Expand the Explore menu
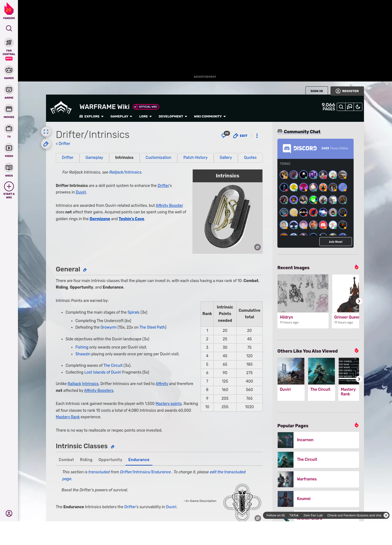Viewport: 392px width, 545px height. (91, 116)
